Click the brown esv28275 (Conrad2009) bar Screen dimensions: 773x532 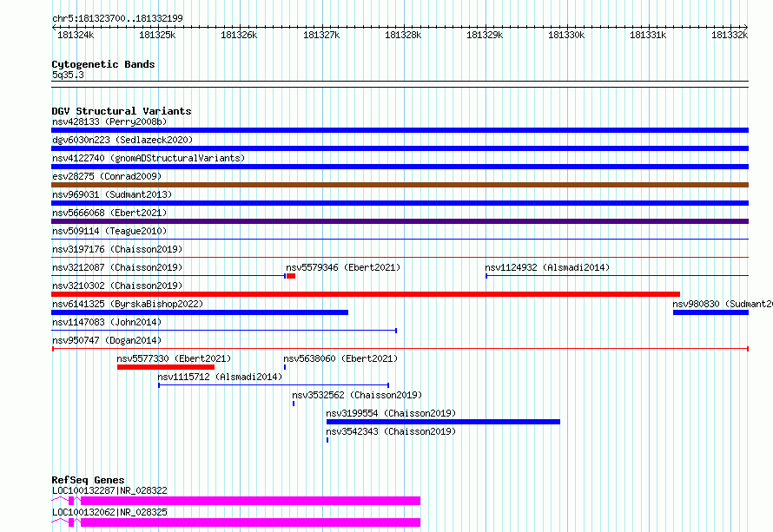point(400,185)
